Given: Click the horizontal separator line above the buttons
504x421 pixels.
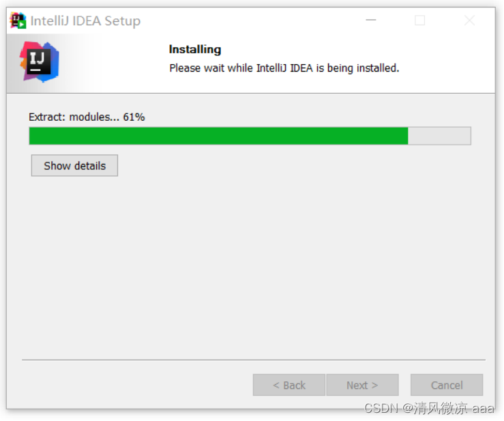Looking at the screenshot, I should (254, 360).
